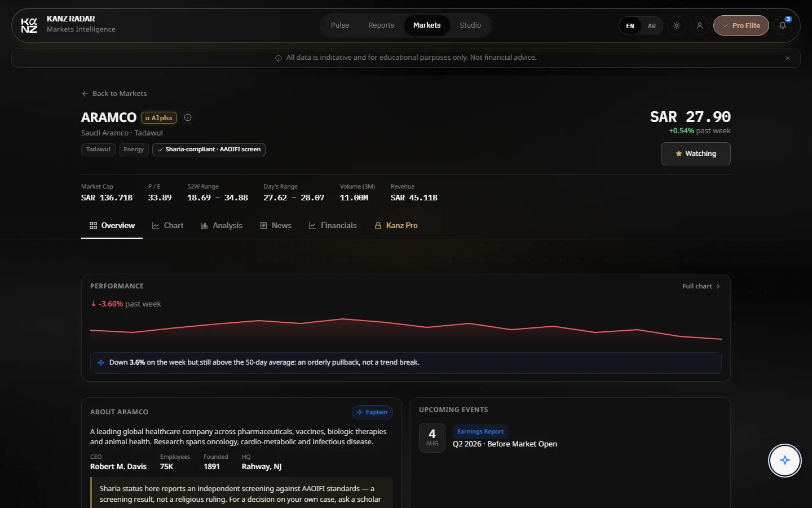The height and width of the screenshot is (508, 812).
Task: Click the Market Cap value SAR 136.71B
Action: pos(107,198)
